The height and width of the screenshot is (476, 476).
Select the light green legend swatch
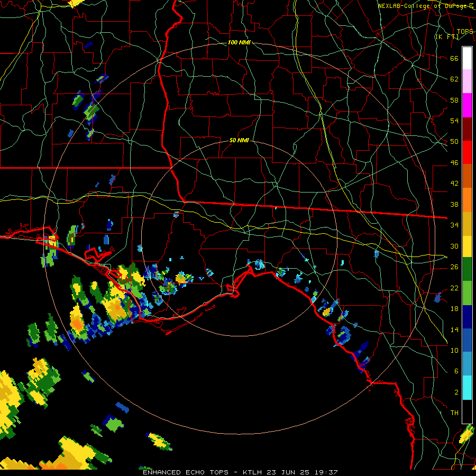467,293
